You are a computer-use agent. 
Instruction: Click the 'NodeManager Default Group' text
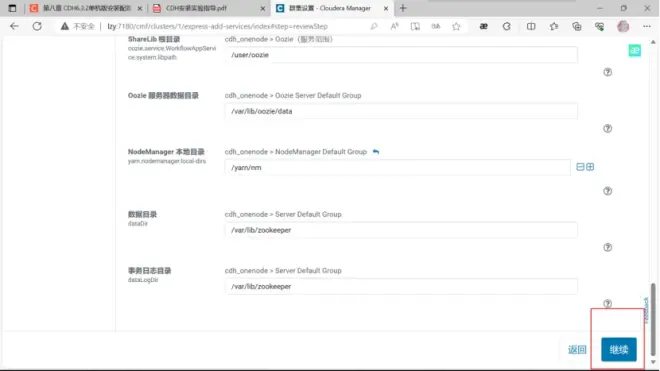321,152
